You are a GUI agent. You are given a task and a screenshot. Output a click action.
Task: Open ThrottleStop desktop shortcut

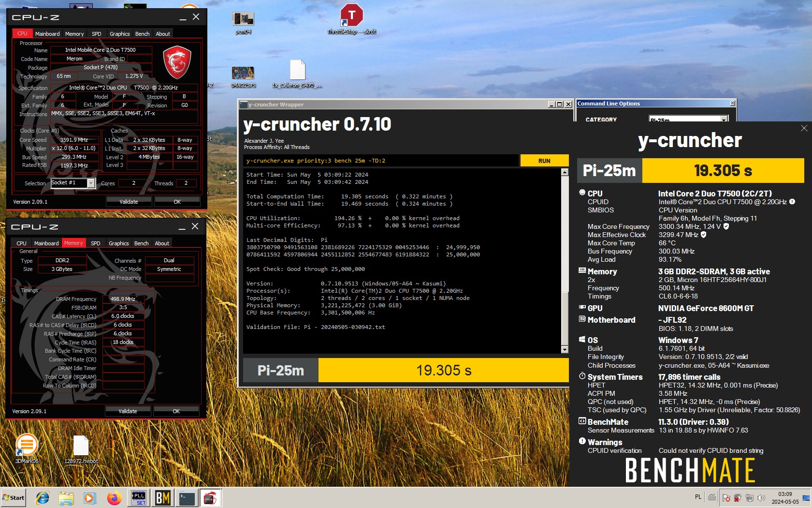[x=351, y=19]
